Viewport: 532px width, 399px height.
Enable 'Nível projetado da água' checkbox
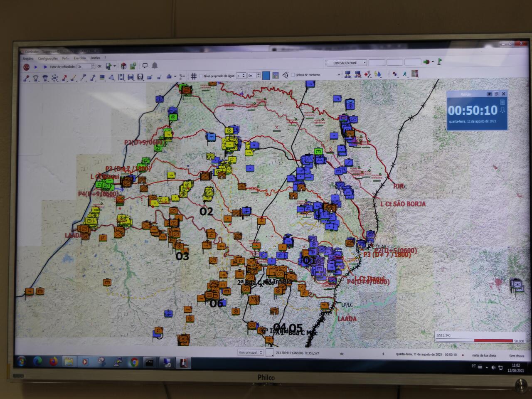(x=202, y=76)
